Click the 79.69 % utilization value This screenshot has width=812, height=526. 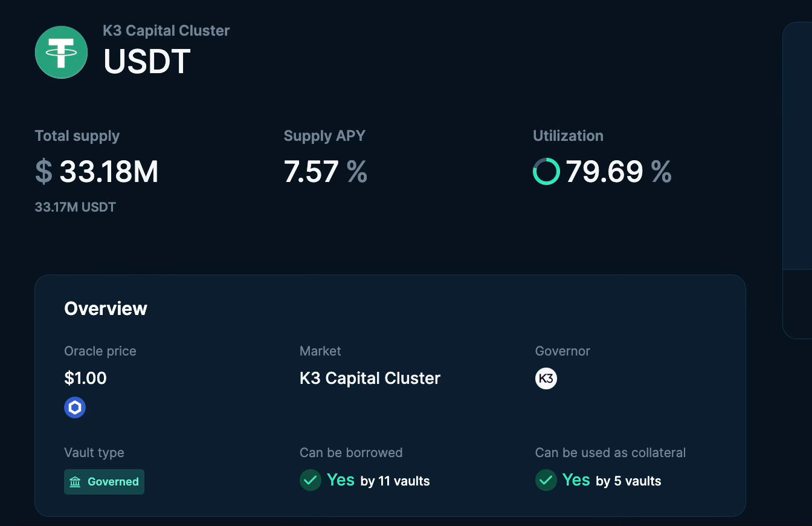tap(618, 172)
